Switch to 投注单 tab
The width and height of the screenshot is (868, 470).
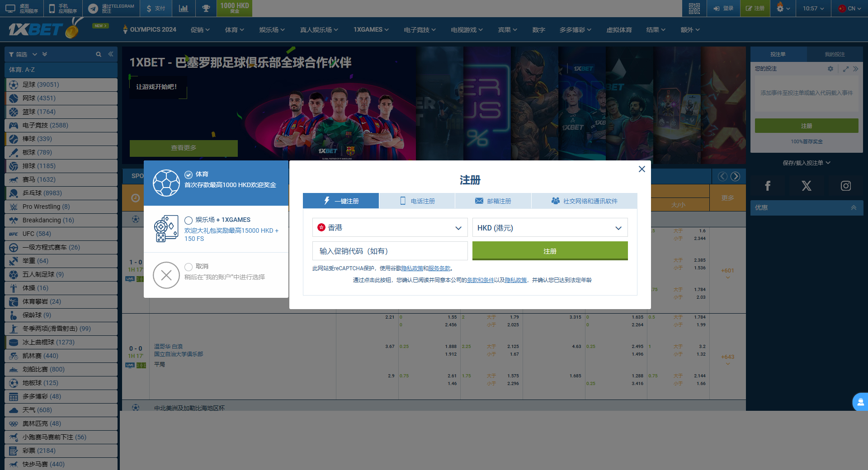(x=778, y=54)
